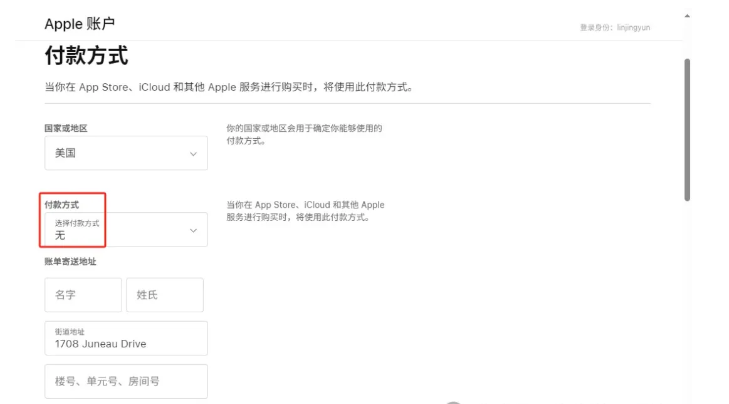This screenshot has width=729, height=404.
Task: Click the page scrollbar thumb
Action: pos(687,130)
